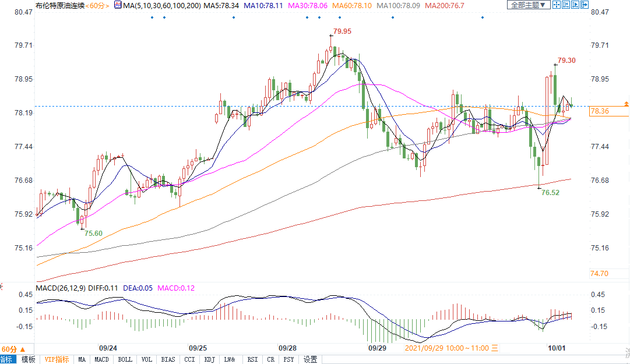The height and width of the screenshot is (364, 630).
Task: Toggle the KDJ indicator tab
Action: pyautogui.click(x=210, y=359)
